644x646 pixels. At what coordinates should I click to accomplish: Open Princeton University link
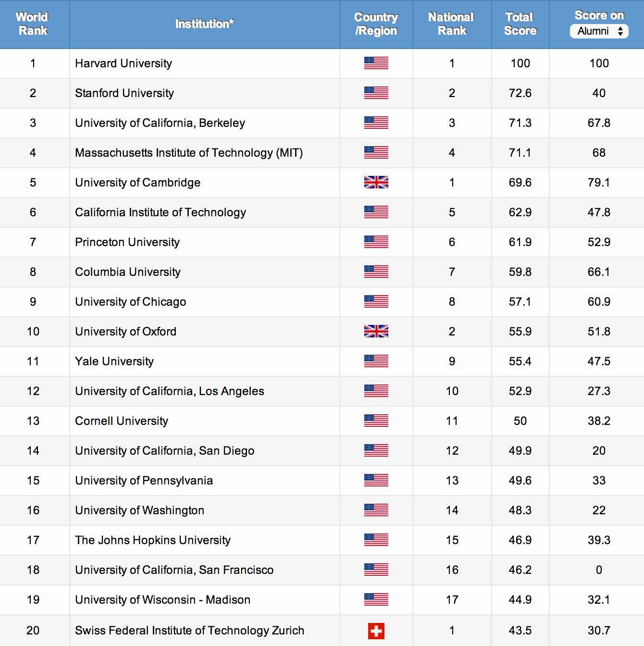127,242
